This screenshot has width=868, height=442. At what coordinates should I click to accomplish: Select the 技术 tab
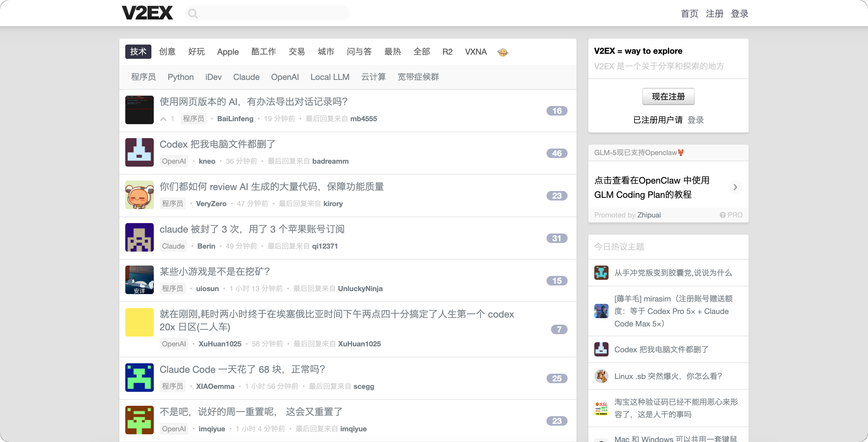coord(138,52)
